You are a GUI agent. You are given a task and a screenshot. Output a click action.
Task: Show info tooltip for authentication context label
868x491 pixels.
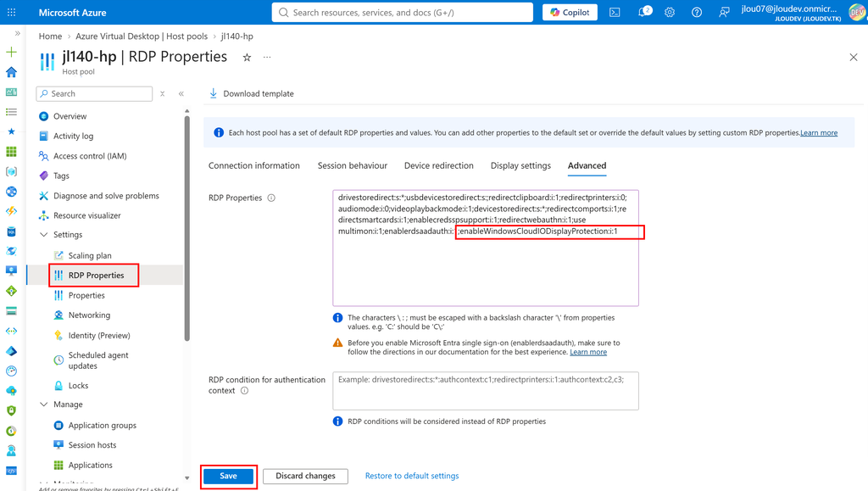pos(245,391)
